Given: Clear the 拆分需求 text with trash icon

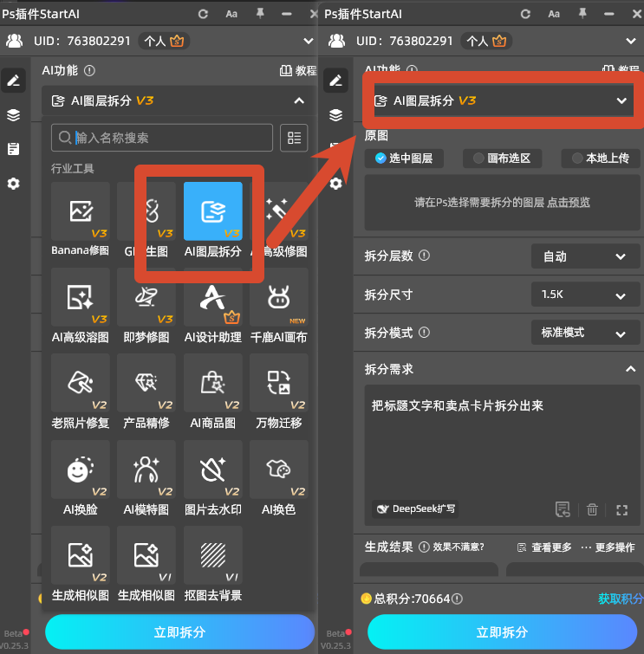Looking at the screenshot, I should click(592, 509).
